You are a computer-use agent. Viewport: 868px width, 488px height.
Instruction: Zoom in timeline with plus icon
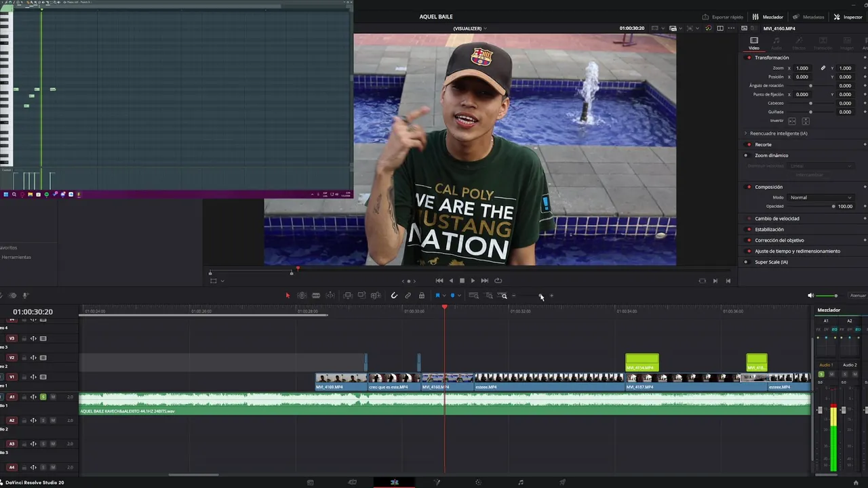pyautogui.click(x=551, y=296)
